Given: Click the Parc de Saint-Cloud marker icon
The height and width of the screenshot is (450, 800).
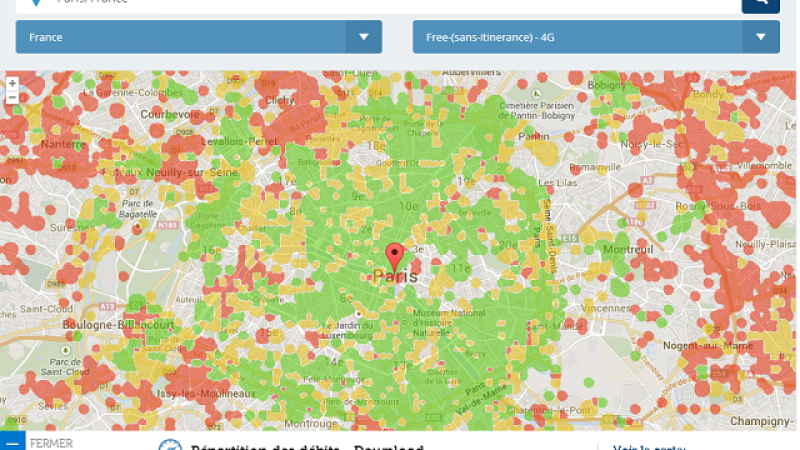Looking at the screenshot, I should click(x=65, y=350).
